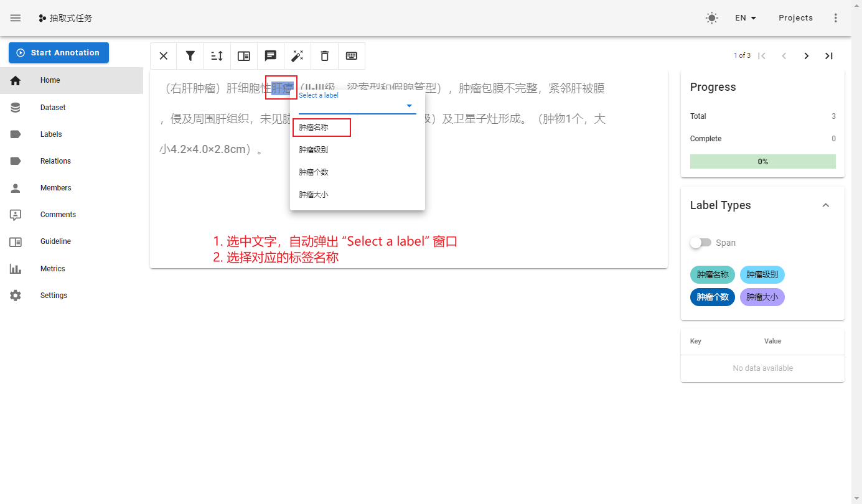Toggle the Span switch
Image resolution: width=862 pixels, height=504 pixels.
[701, 243]
